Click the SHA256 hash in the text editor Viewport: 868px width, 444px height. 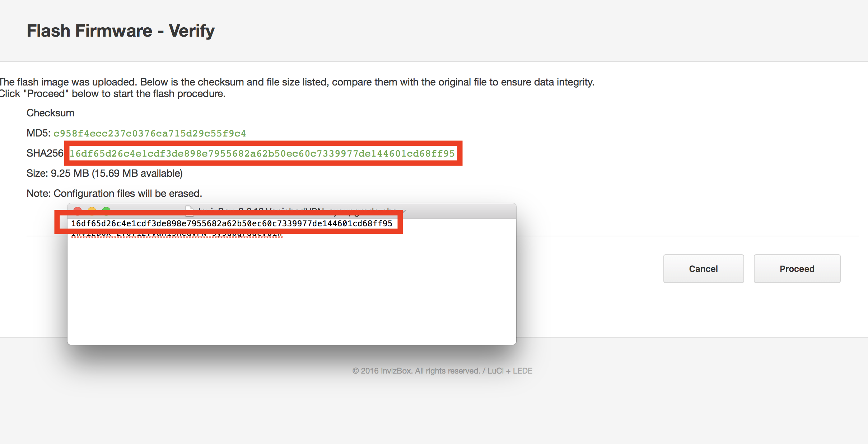(232, 223)
